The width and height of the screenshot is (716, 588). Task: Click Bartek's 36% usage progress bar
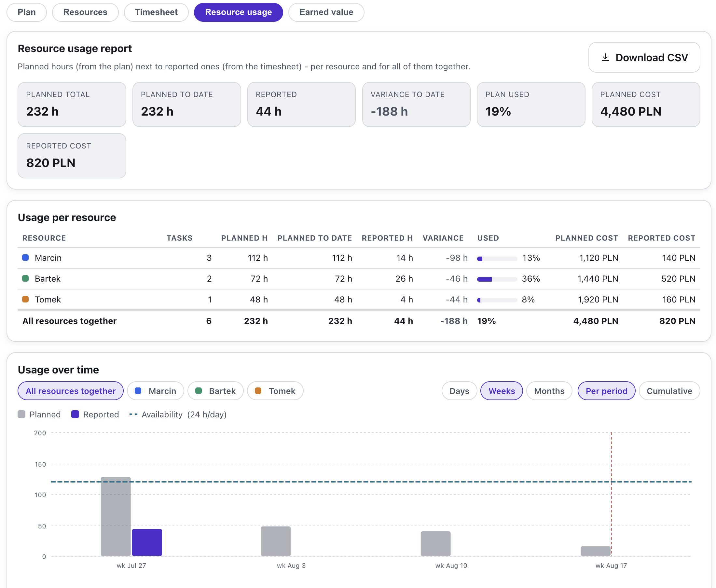click(x=497, y=279)
